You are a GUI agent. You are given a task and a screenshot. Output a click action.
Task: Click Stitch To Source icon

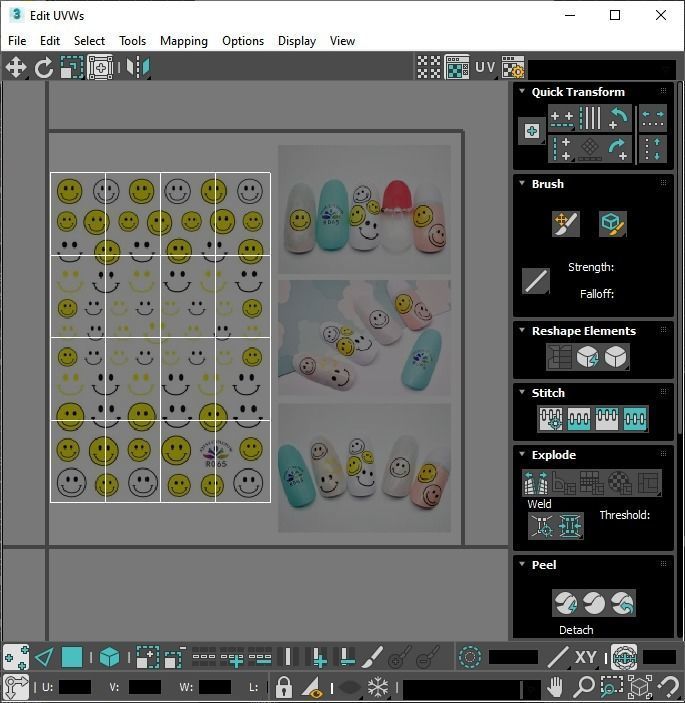click(607, 419)
